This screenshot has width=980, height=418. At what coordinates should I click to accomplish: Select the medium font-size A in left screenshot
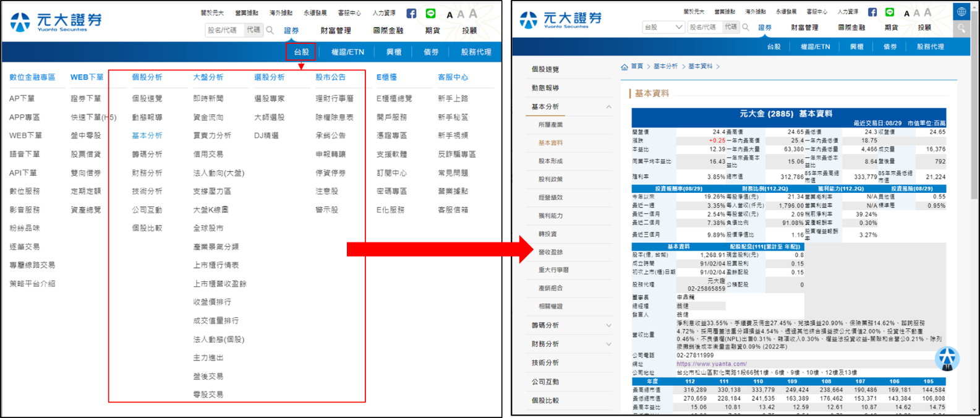[461, 14]
